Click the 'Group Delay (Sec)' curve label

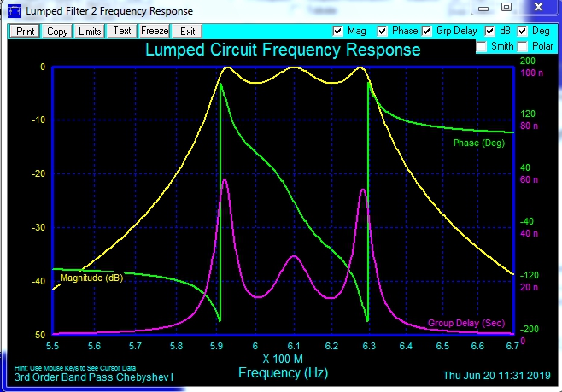point(466,323)
